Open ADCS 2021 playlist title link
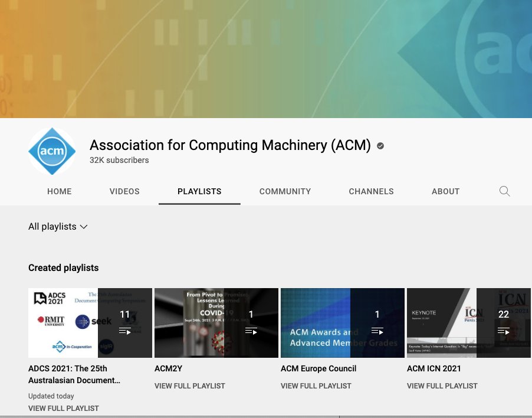The image size is (532, 418). pos(74,374)
